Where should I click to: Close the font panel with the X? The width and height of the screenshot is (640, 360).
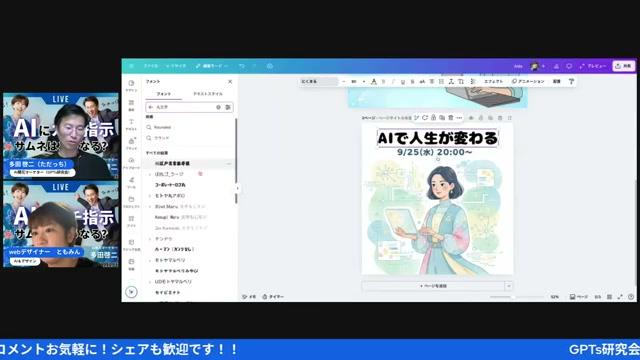click(230, 82)
